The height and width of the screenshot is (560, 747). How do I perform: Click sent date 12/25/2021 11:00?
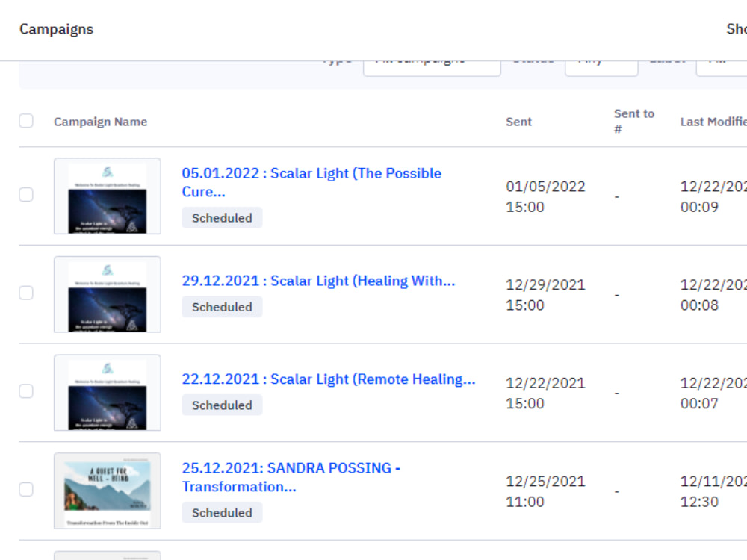coord(545,491)
